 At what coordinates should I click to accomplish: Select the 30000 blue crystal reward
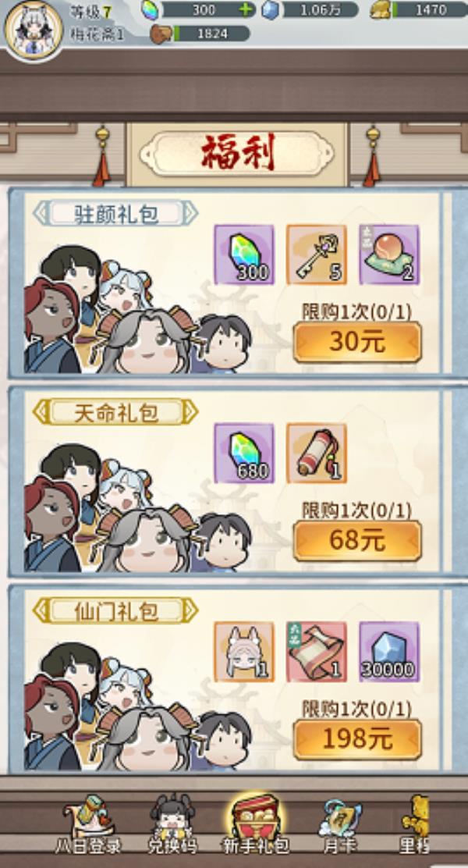point(389,651)
